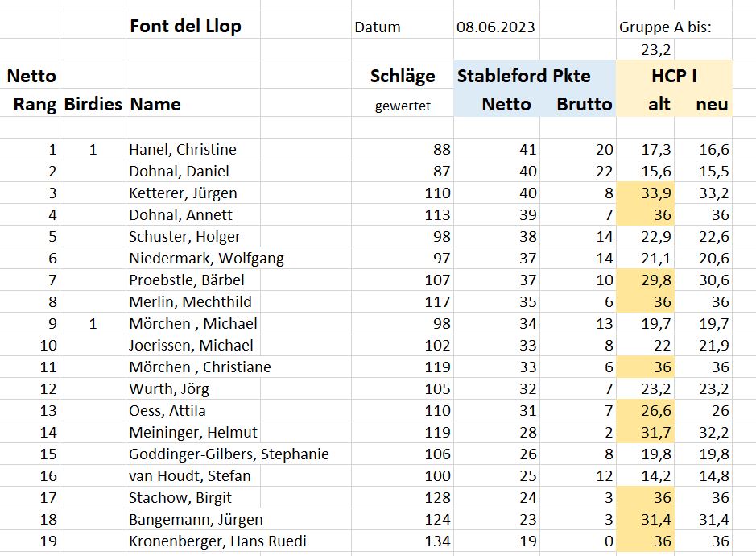Select the 'Gruppe A bis:' cell
The height and width of the screenshot is (556, 756).
click(x=665, y=27)
